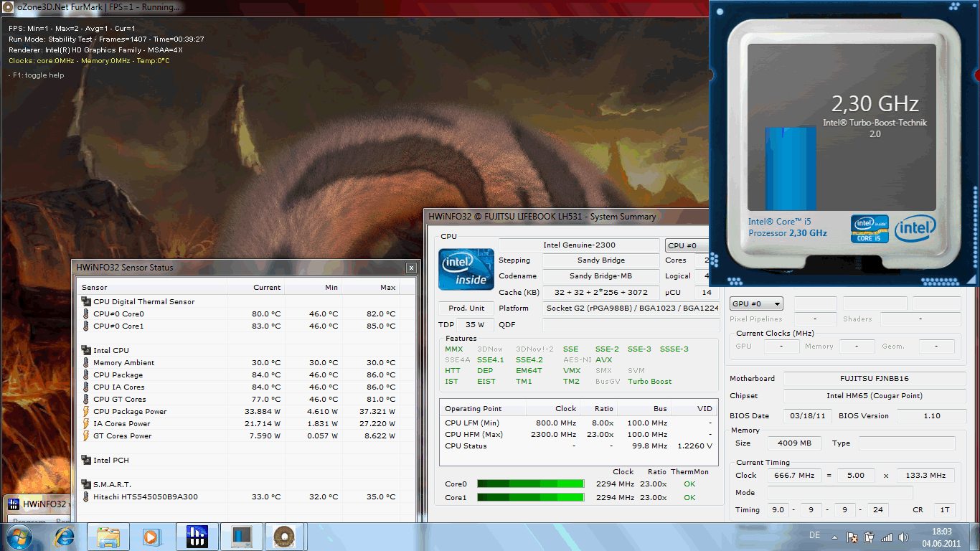Click thermometer icon beside Hitachi HTS545050B9A300
Viewport: 980px width, 551px height.
[x=86, y=497]
